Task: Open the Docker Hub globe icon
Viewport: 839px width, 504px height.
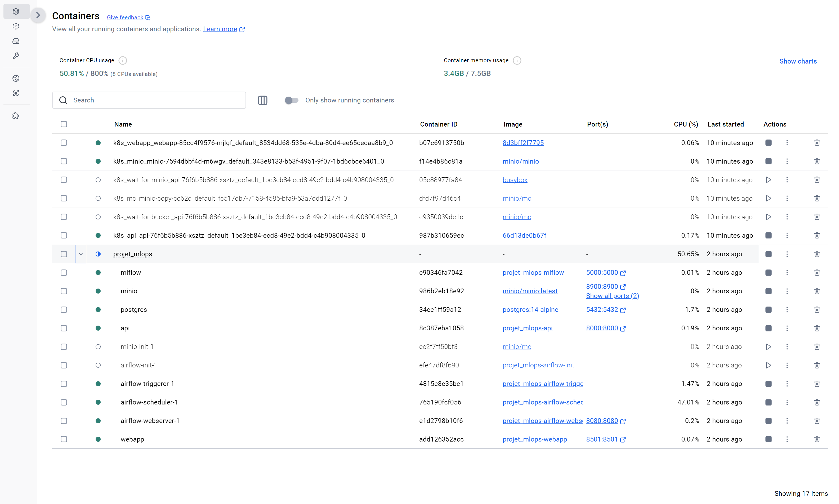Action: [16, 78]
